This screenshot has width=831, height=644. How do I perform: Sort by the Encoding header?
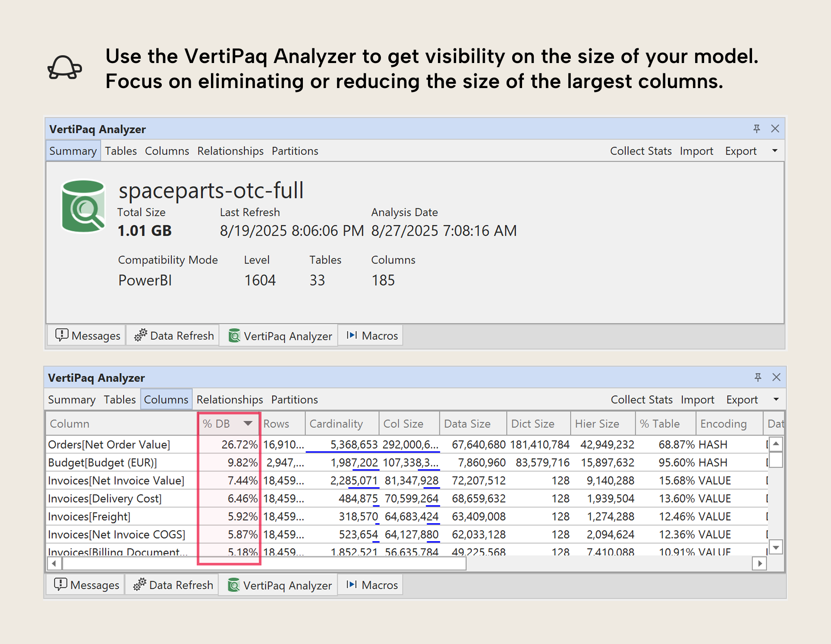point(729,424)
